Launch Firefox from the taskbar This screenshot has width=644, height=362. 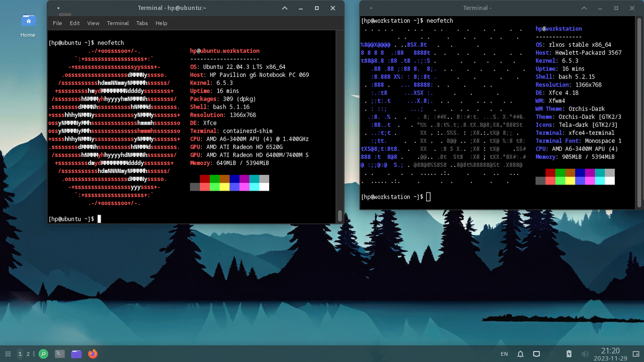[93, 354]
